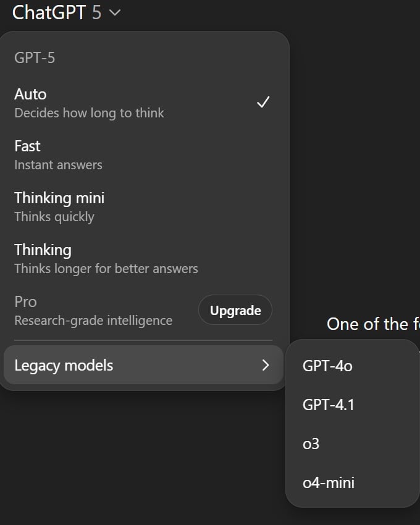
Task: Click the Upgrade button
Action: click(235, 310)
